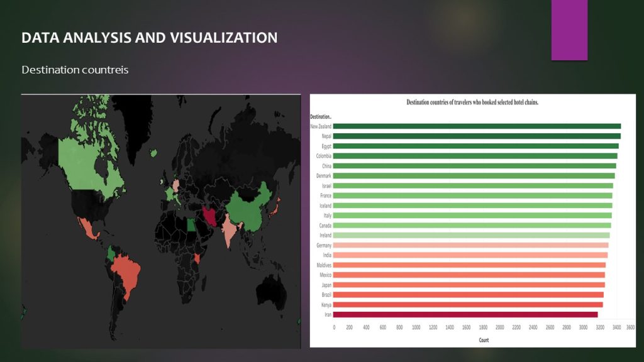Viewport: 644px width, 362px height.
Task: Select the Maldives bar in chart
Action: click(469, 265)
